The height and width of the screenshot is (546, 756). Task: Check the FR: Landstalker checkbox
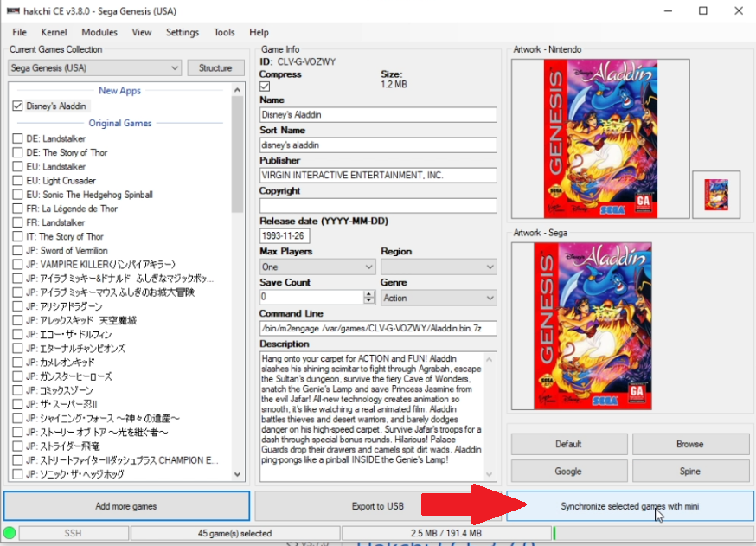click(18, 223)
